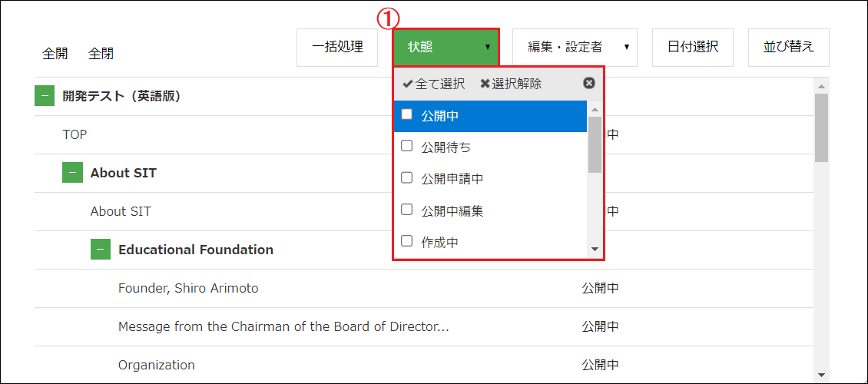Viewport: 868px width, 384px height.
Task: Check the 公開中 checkbox
Action: (x=407, y=114)
